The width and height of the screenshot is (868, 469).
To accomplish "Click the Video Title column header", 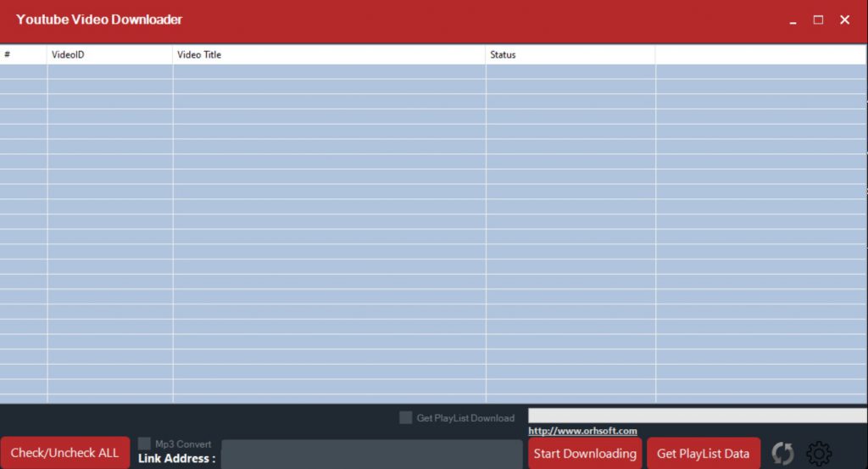I will 329,55.
